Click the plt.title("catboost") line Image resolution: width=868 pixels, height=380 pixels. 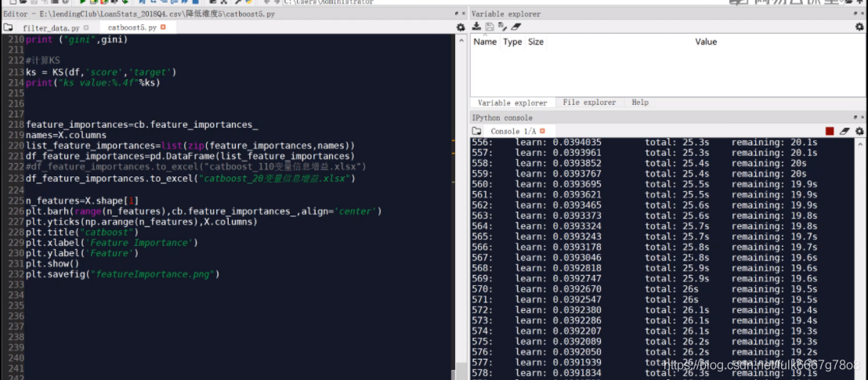click(82, 232)
